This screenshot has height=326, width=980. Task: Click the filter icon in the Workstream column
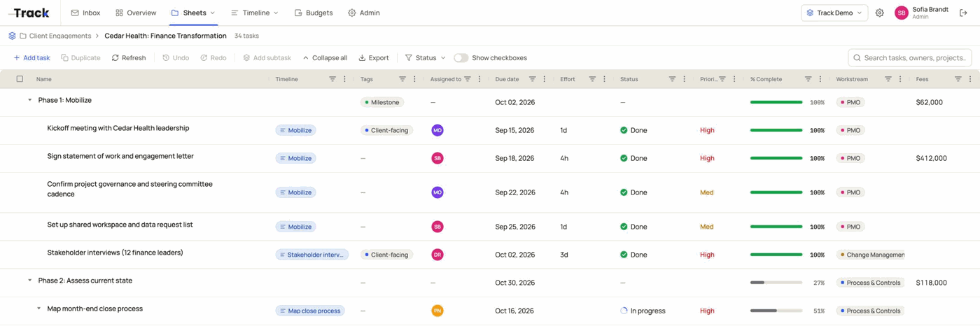(888, 79)
